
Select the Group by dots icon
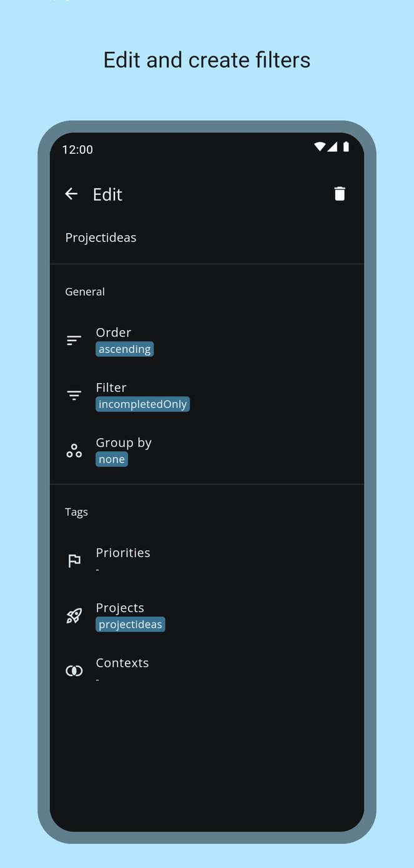coord(74,450)
